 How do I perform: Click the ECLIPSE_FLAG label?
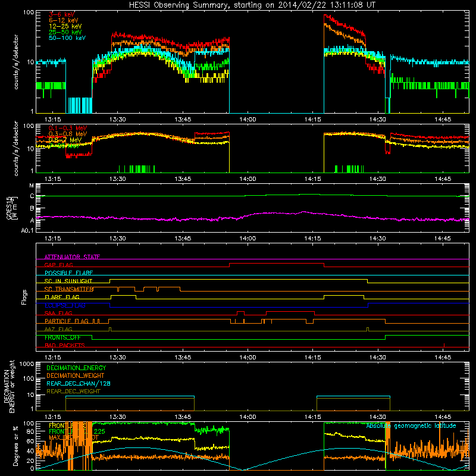click(65, 305)
